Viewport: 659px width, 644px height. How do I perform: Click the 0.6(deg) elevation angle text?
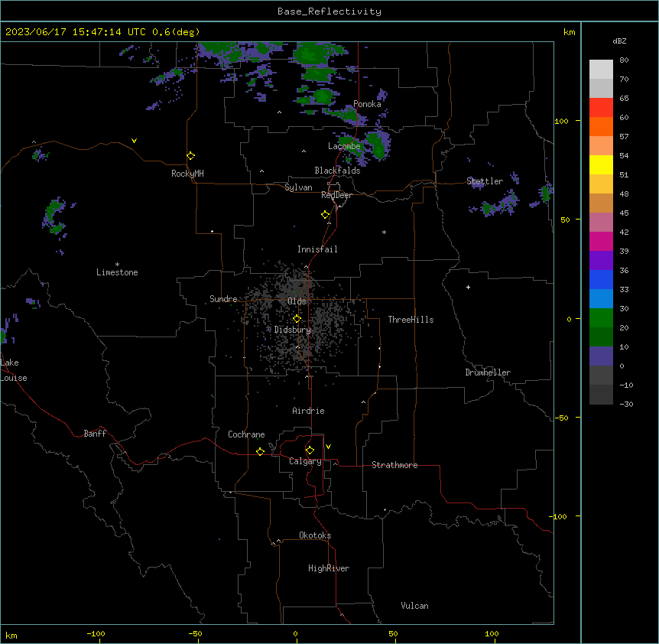tap(176, 32)
